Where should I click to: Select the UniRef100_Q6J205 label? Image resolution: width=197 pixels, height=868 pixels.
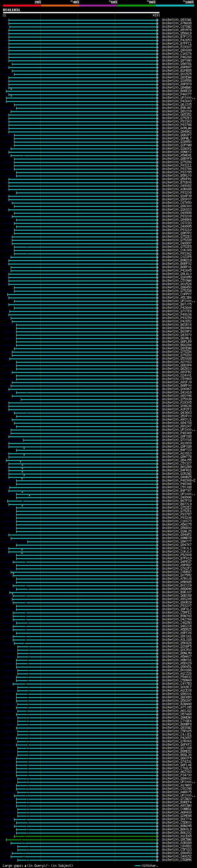(177, 104)
